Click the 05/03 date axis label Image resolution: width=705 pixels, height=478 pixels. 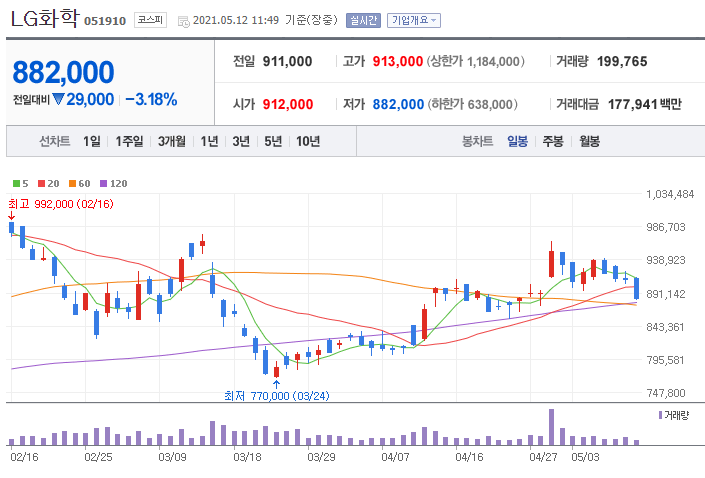[x=585, y=457]
